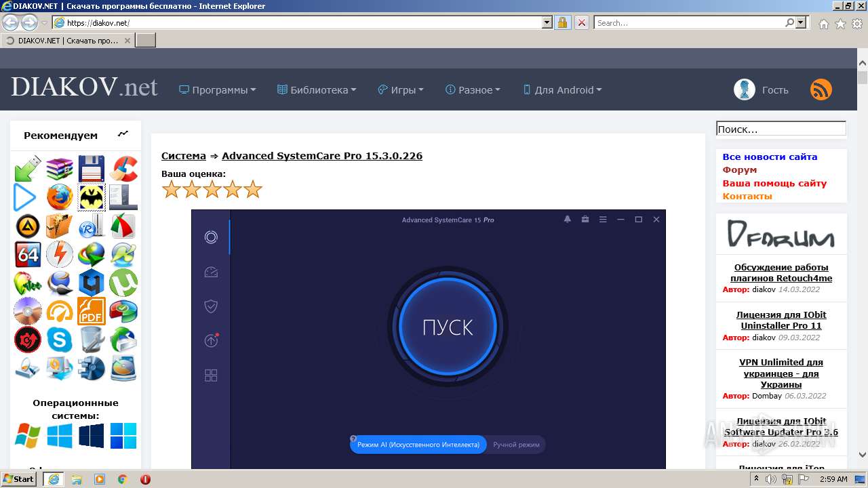Open the Windows Start button
The image size is (868, 488).
click(x=19, y=479)
